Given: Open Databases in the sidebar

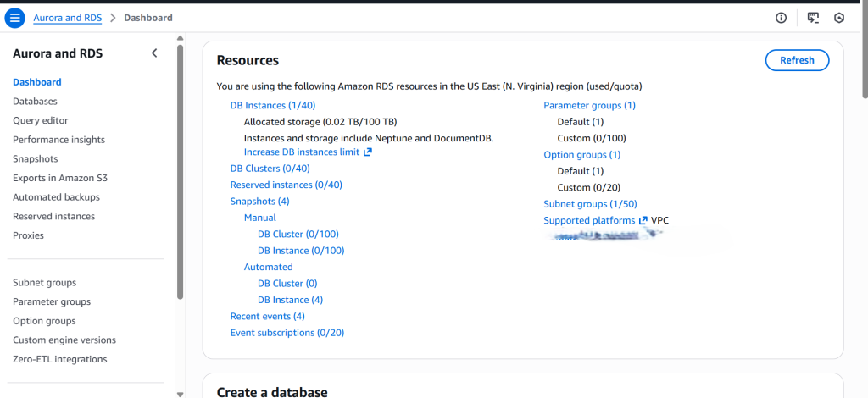Looking at the screenshot, I should coord(35,102).
